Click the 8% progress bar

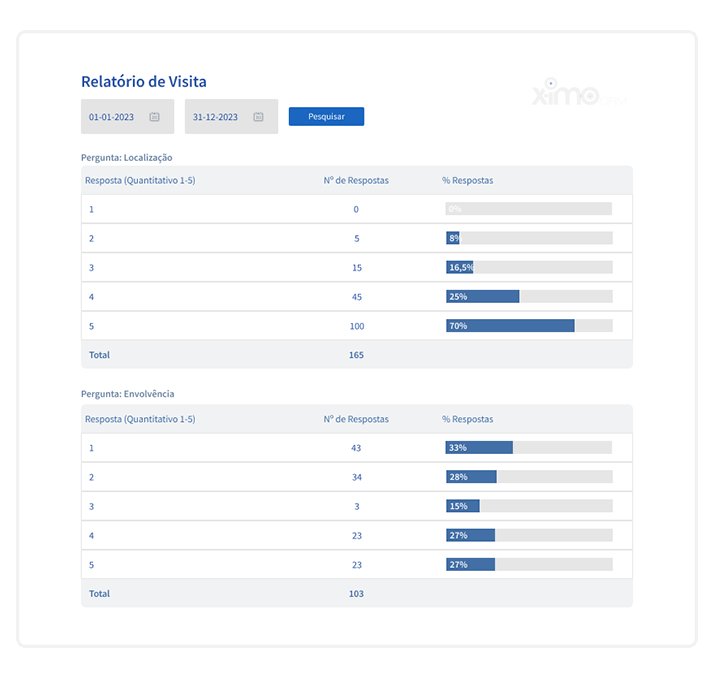529,238
